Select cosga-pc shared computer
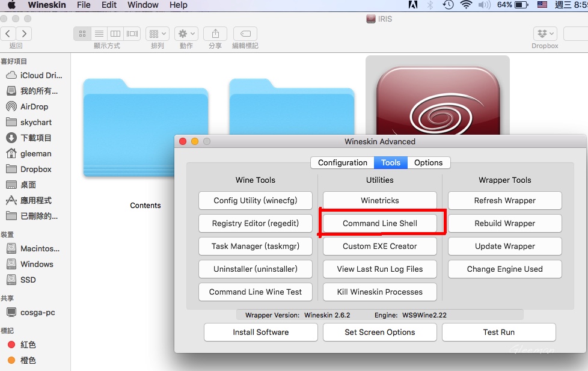The image size is (588, 371). click(31, 313)
